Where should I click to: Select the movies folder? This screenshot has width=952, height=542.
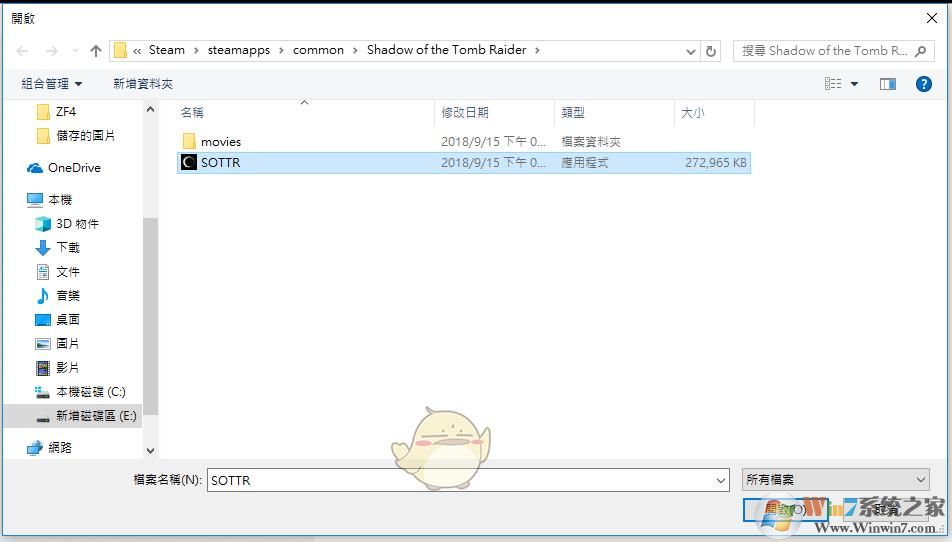464,141
